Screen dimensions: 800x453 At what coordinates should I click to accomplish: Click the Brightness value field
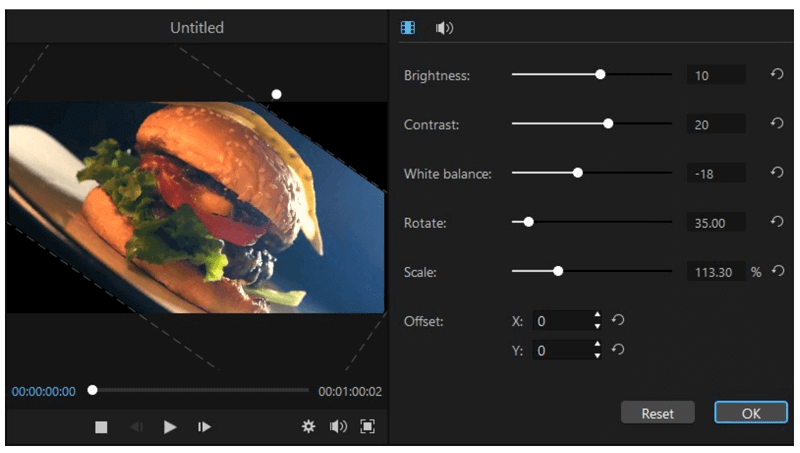click(x=716, y=75)
